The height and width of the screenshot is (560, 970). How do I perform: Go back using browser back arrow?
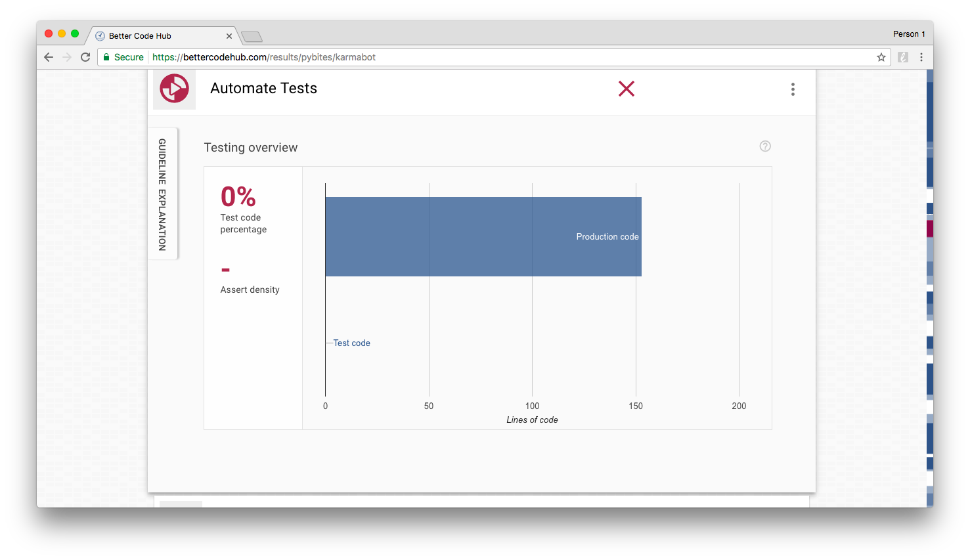[x=49, y=57]
